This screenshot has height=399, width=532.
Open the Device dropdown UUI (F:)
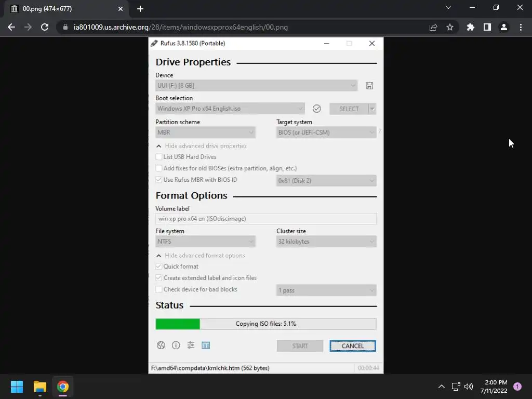click(x=257, y=86)
